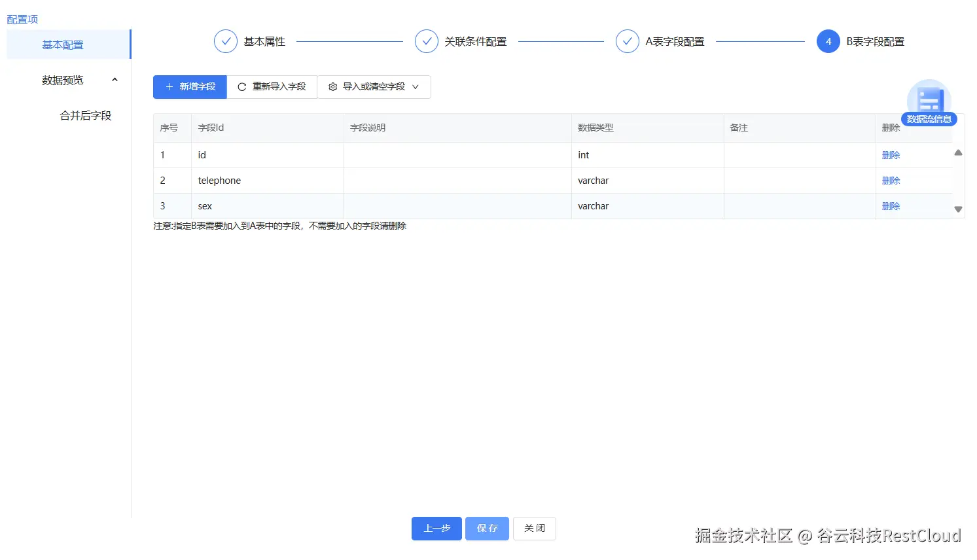977x560 pixels.
Task: Click the 'id' field id cell
Action: 268,155
